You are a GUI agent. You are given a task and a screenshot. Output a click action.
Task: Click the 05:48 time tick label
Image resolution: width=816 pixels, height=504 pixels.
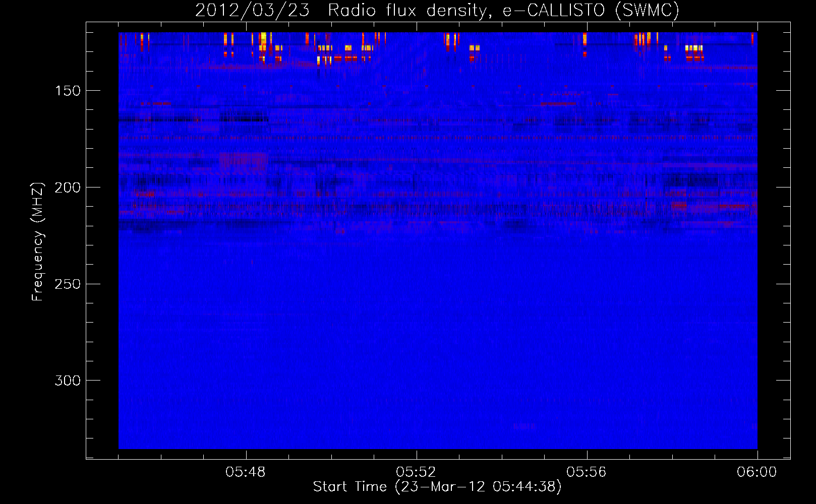(x=246, y=472)
